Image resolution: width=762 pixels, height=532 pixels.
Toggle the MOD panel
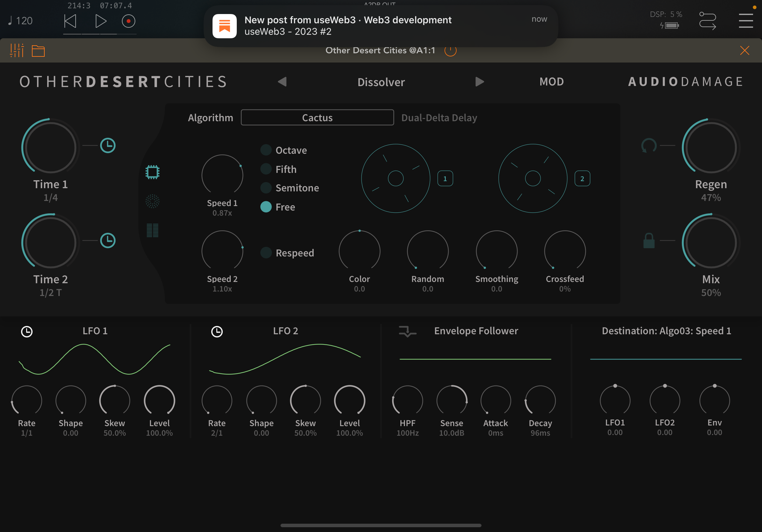551,82
